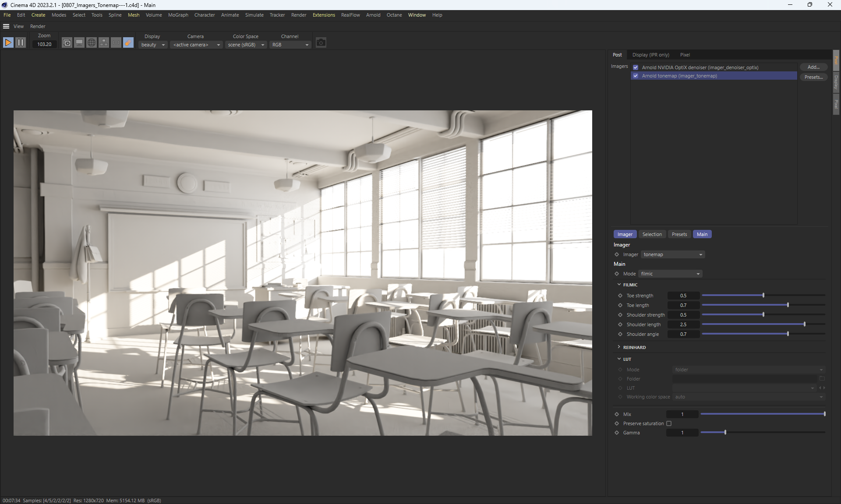Viewport: 841px width, 504px height.
Task: Click the Shoulder length slider
Action: click(x=763, y=324)
